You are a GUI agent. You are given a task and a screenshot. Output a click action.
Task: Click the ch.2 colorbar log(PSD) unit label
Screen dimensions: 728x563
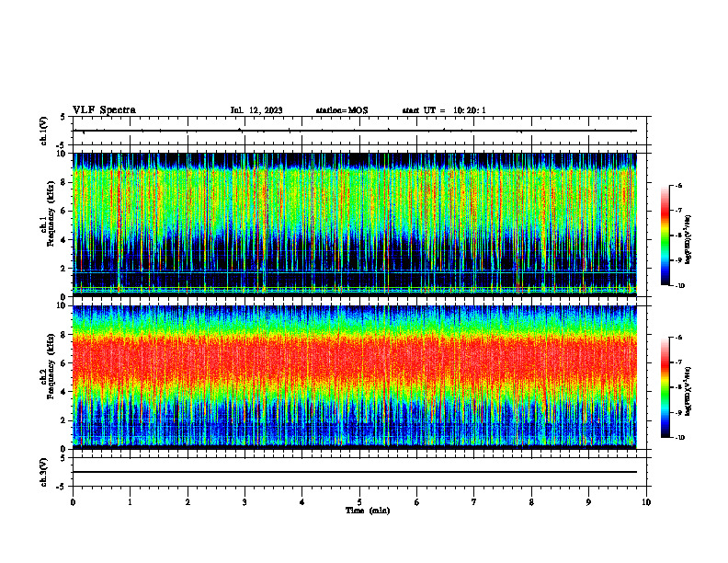coord(688,391)
